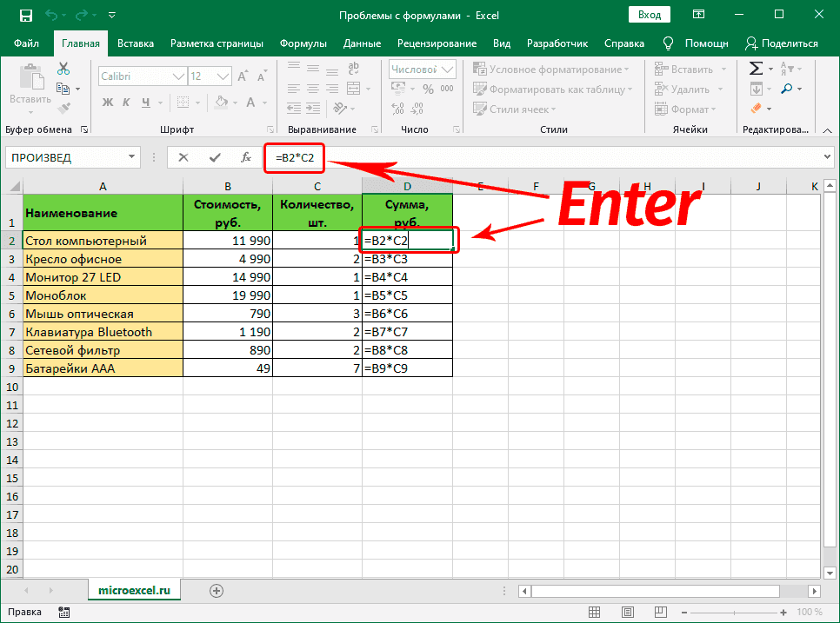Apply percent style in the Число group
This screenshot has height=623, width=840.
click(x=427, y=88)
